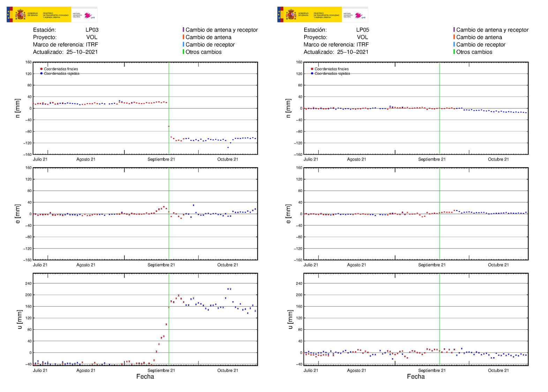548x392 pixels.
Task: Click 'Septiembre 21' tick under LP03 n chart
Action: (x=161, y=159)
